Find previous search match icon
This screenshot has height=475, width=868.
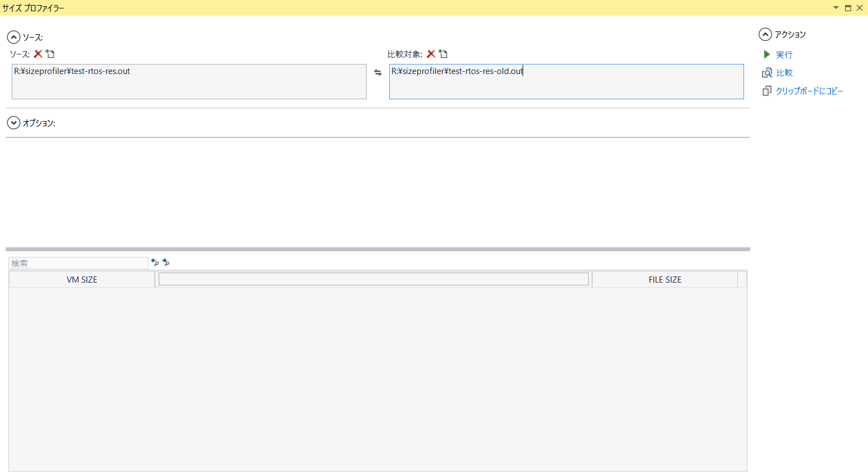(x=155, y=262)
